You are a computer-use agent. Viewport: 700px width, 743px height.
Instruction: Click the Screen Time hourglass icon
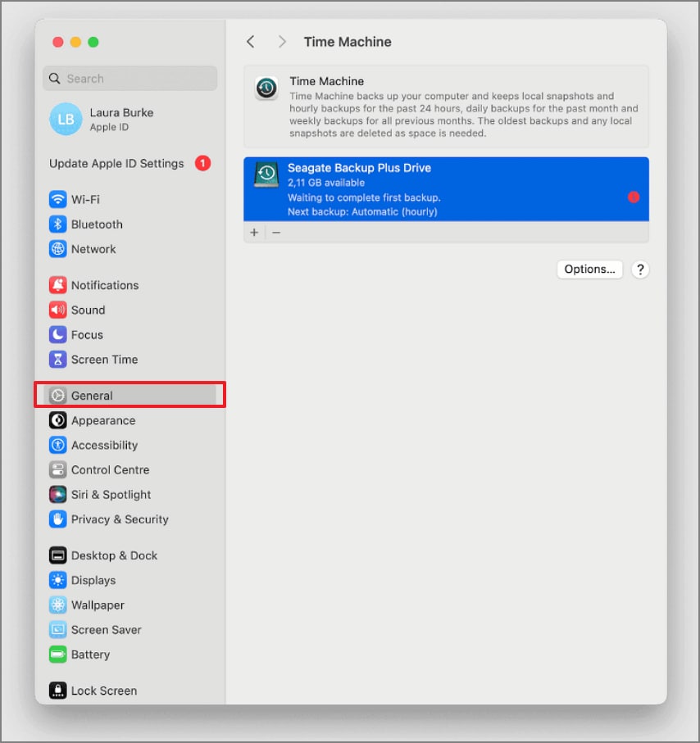pos(57,359)
